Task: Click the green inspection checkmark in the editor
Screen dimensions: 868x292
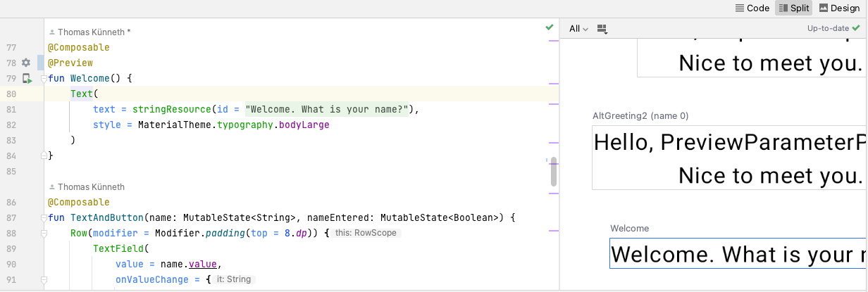Action: pos(550,27)
